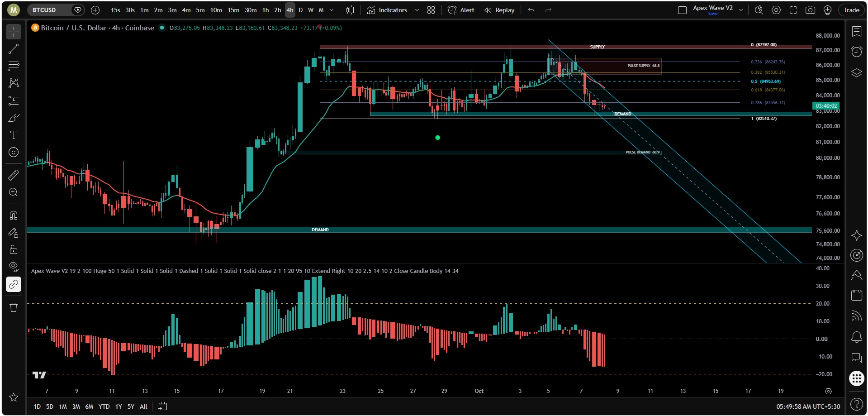Open the candle chart type selector

pyautogui.click(x=350, y=10)
